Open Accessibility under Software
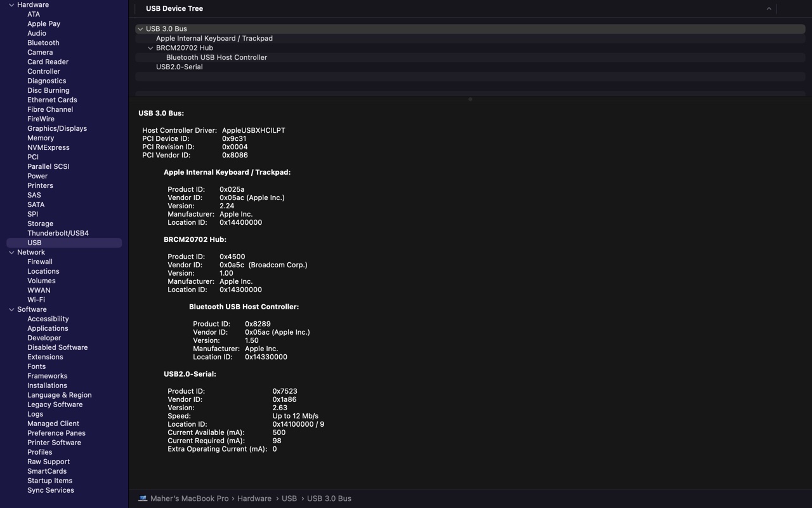812x508 pixels. pyautogui.click(x=48, y=319)
